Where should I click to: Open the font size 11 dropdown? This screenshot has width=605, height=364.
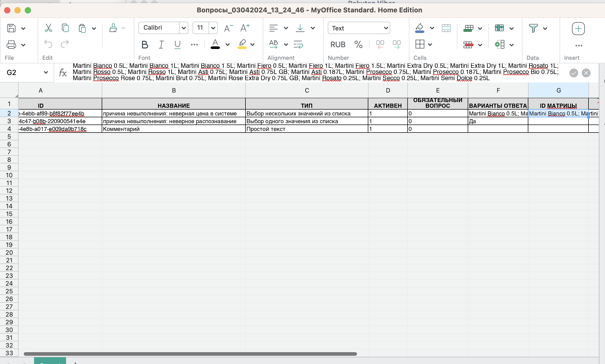(x=213, y=28)
